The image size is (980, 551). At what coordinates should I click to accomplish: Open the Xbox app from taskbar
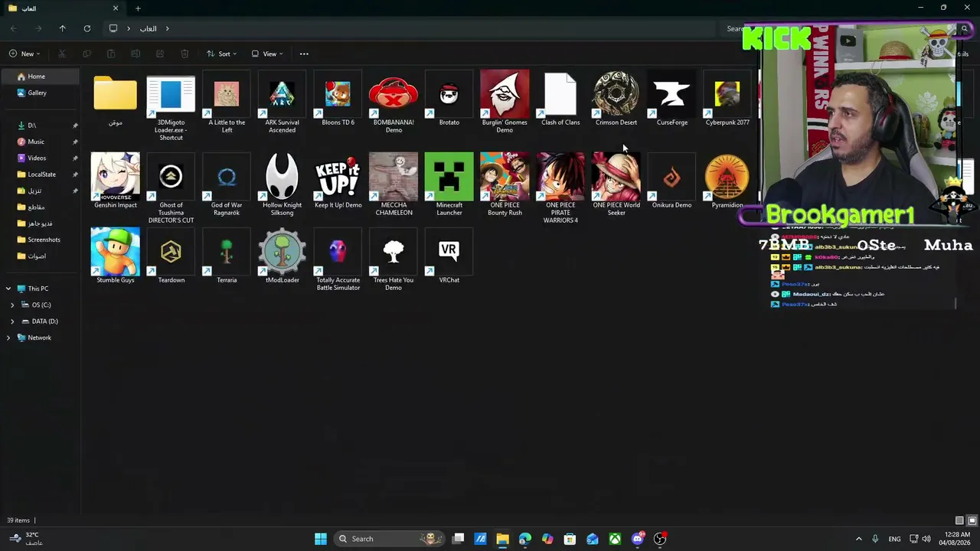(x=615, y=539)
